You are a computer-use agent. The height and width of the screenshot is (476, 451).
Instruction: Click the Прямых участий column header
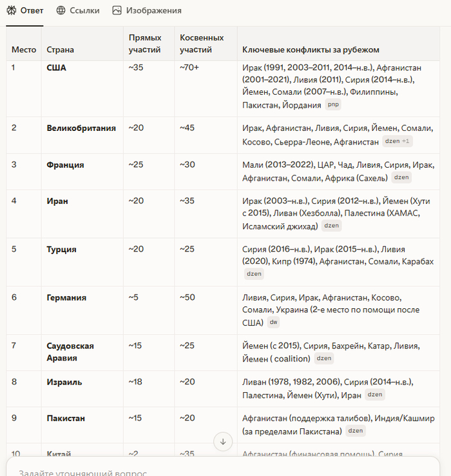tap(145, 44)
